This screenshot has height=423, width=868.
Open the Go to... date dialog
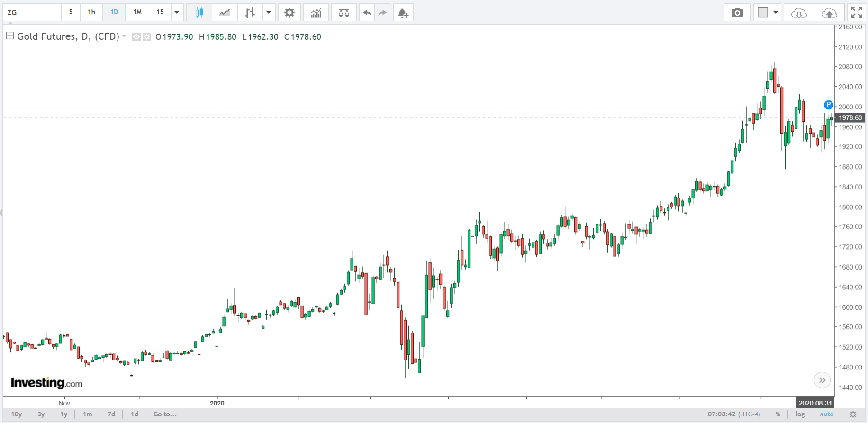165,414
